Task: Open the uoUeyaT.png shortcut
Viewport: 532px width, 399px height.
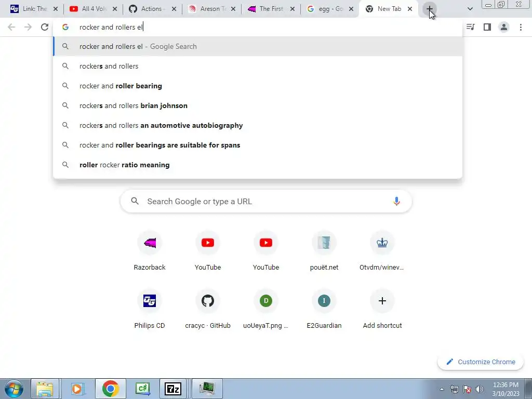Action: (x=266, y=310)
